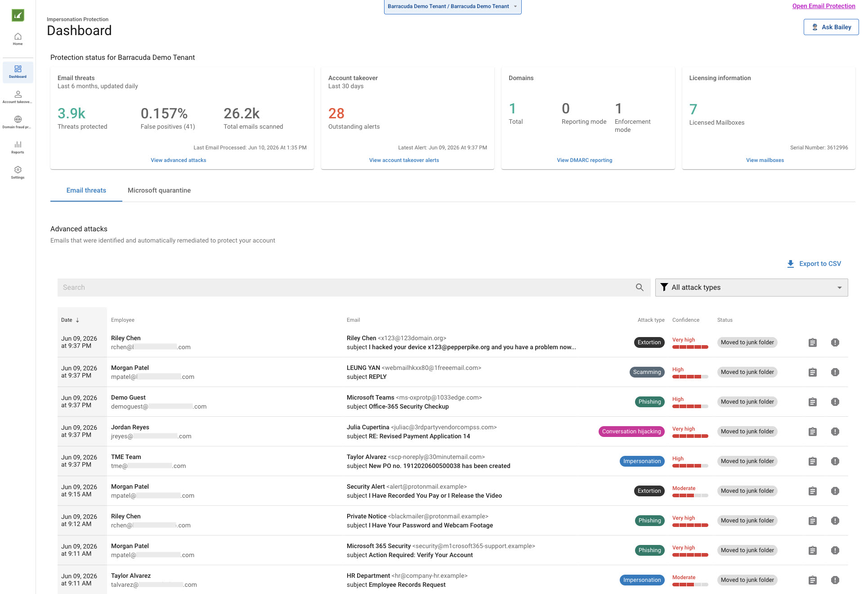Click the Ask Bailey button
This screenshot has width=868, height=594.
click(x=831, y=27)
